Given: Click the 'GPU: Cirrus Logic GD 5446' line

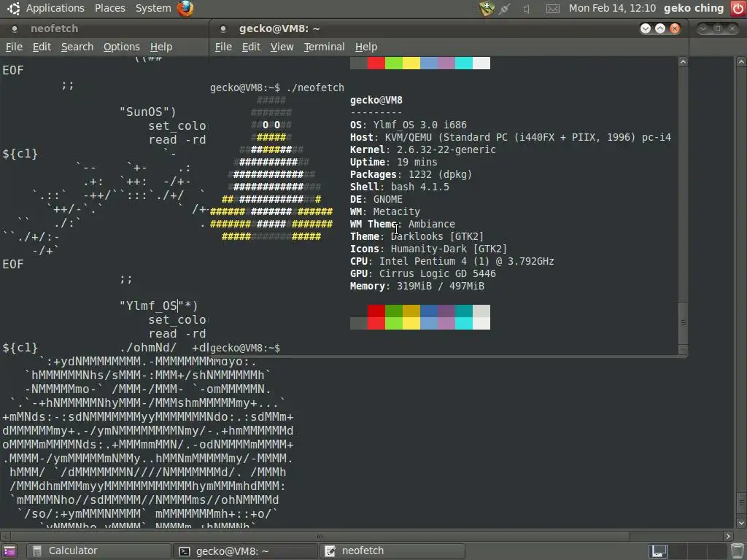Looking at the screenshot, I should coord(423,273).
